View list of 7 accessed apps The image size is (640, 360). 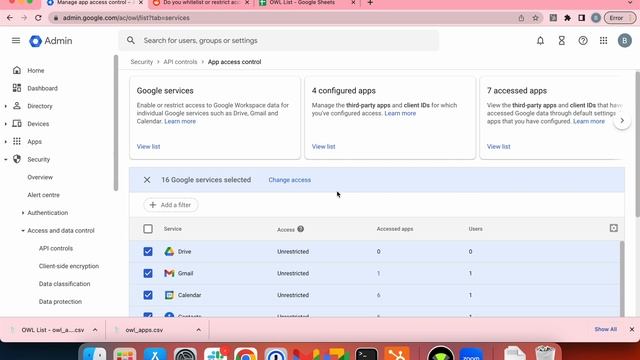click(x=498, y=147)
